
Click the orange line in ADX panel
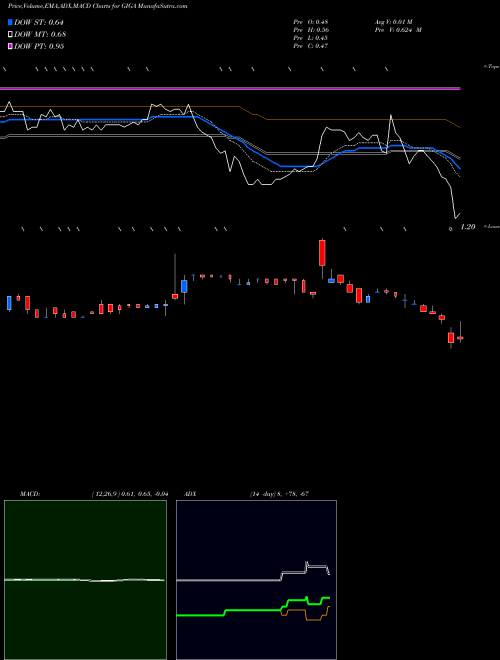click(305, 613)
